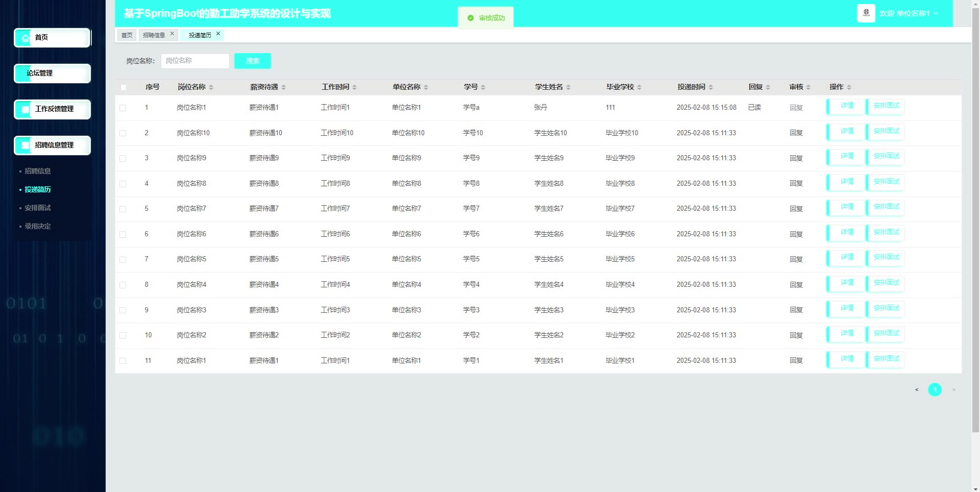The width and height of the screenshot is (980, 492).
Task: Sort by 投递时间 column arrows
Action: [710, 87]
